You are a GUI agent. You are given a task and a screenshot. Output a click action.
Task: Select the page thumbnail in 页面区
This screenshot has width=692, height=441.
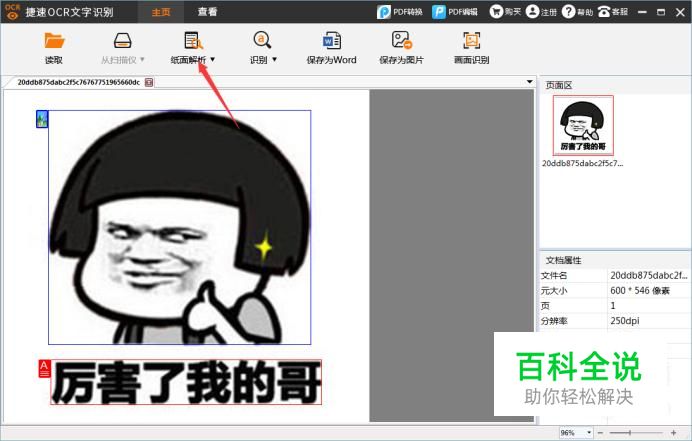pyautogui.click(x=583, y=125)
